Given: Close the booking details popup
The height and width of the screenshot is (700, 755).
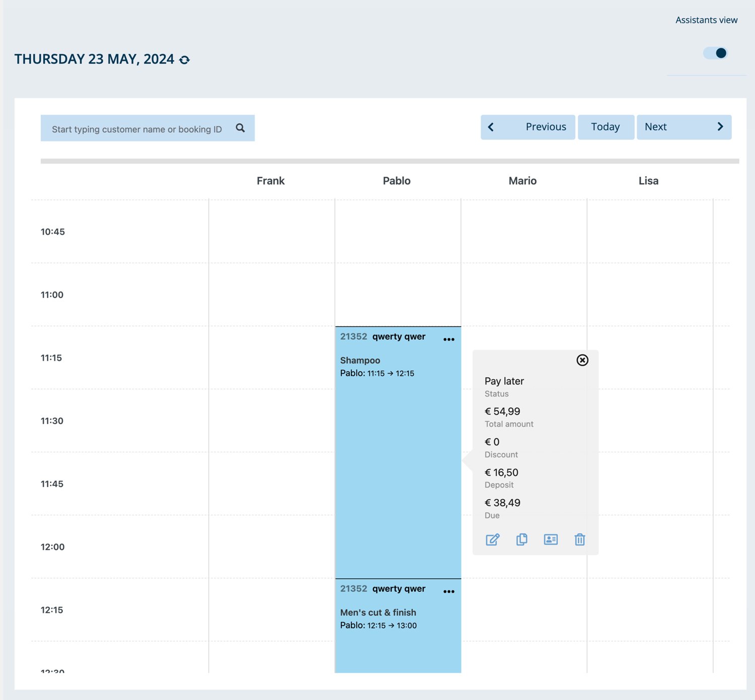Looking at the screenshot, I should [x=582, y=360].
